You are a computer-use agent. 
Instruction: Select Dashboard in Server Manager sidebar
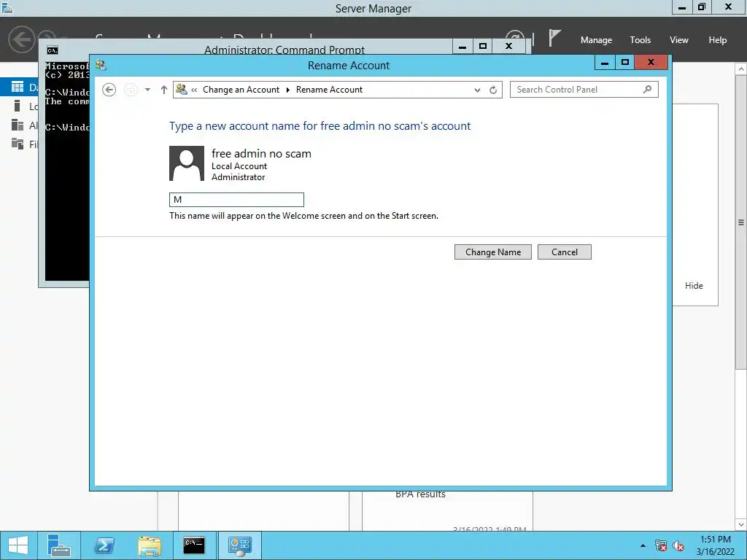20,87
